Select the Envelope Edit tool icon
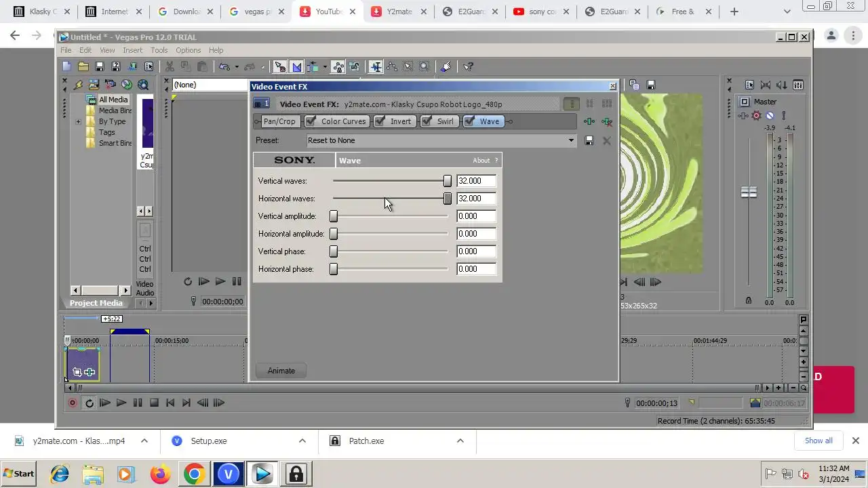 pos(391,66)
